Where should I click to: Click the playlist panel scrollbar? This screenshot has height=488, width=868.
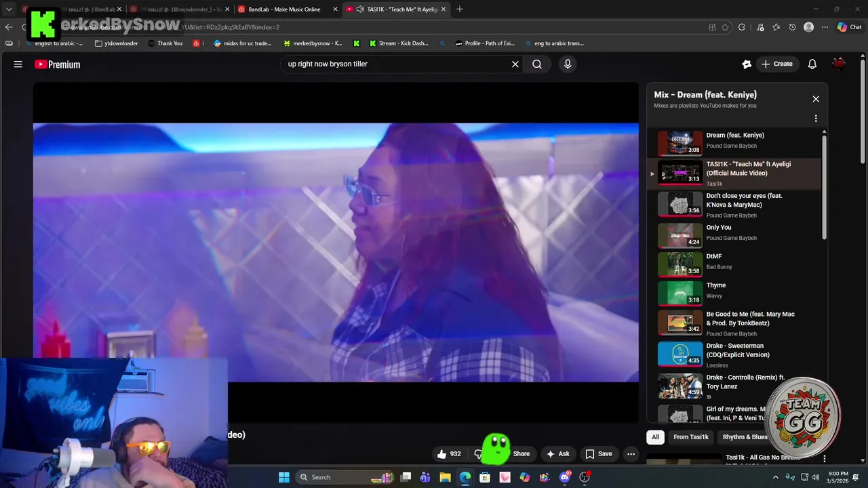[824, 186]
